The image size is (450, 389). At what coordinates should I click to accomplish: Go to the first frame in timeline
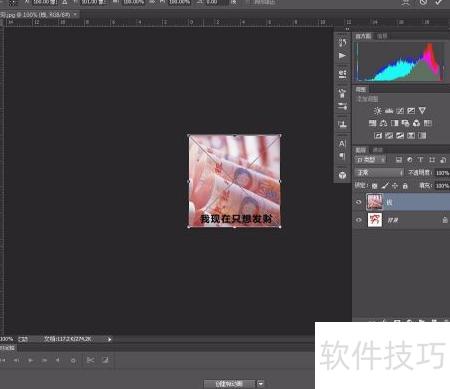point(3,360)
